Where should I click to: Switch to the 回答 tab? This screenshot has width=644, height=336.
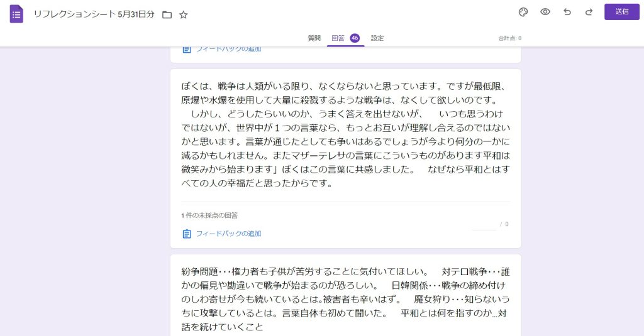(338, 38)
